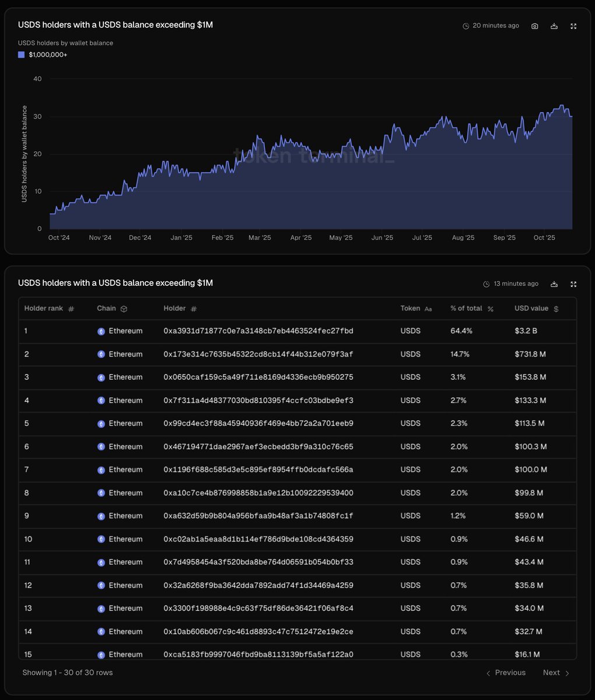The image size is (595, 700).
Task: Select holder address 0x1196f688c585d3e5c895ef8954ffb0dcdafc566a
Action: (258, 470)
